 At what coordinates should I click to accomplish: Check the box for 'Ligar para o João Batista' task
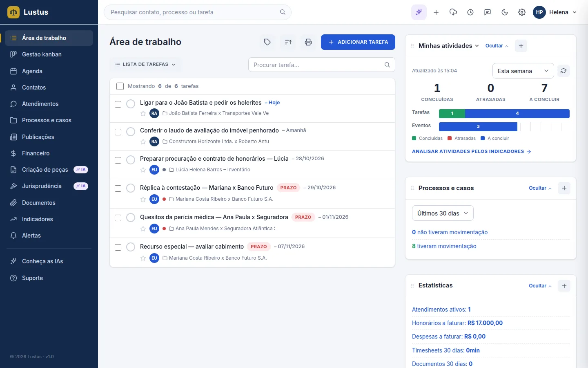click(118, 104)
